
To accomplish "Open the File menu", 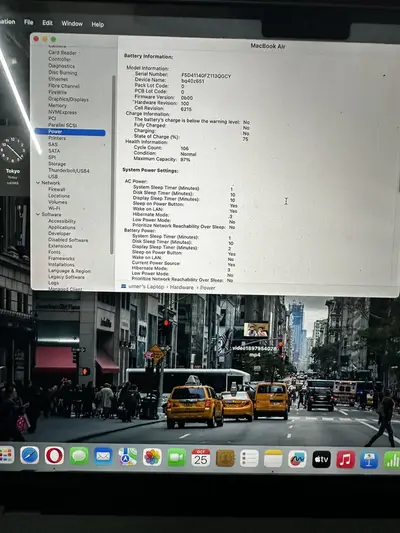I will (x=29, y=22).
